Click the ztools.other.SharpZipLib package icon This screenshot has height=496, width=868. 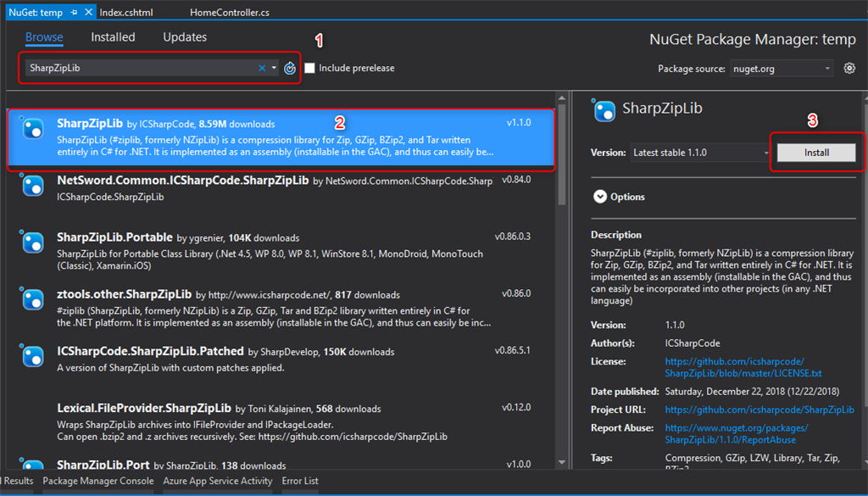tap(33, 299)
